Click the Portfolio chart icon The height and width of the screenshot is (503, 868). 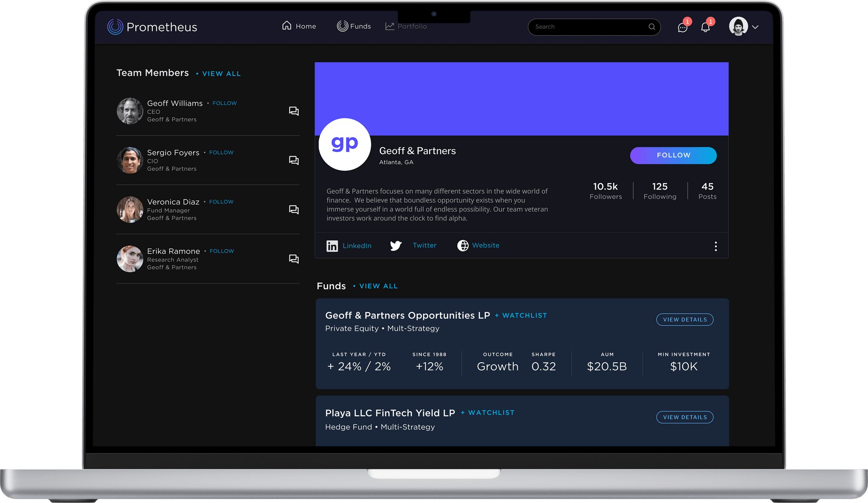(x=390, y=26)
